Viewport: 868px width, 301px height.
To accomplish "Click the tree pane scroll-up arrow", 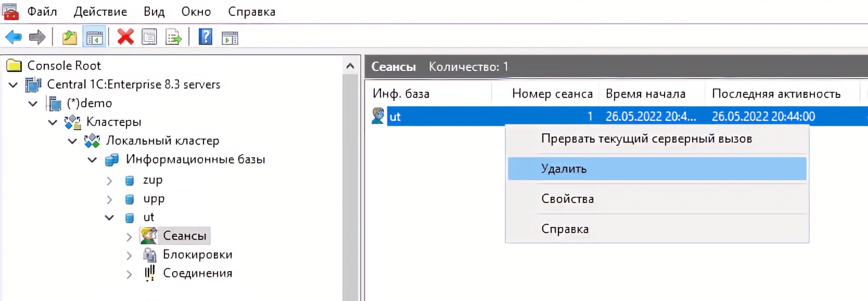I will [350, 66].
